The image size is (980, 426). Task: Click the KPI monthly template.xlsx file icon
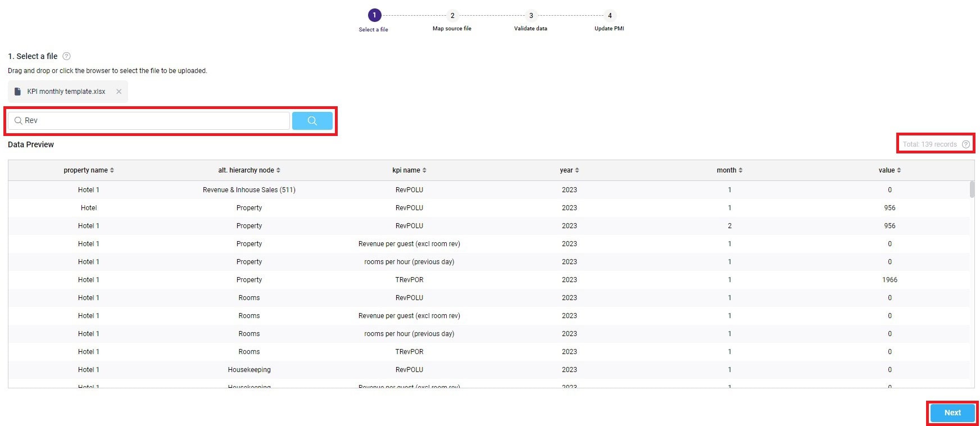point(17,92)
